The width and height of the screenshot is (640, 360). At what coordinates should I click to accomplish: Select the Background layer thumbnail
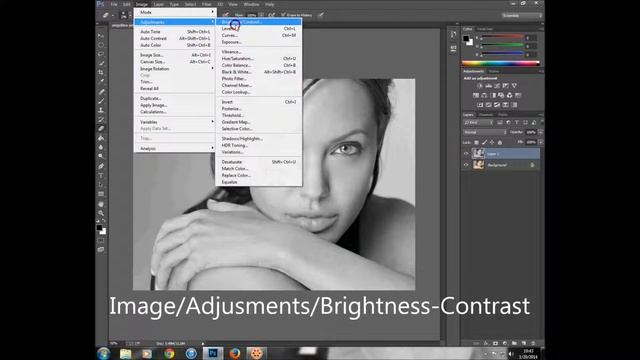coord(478,165)
